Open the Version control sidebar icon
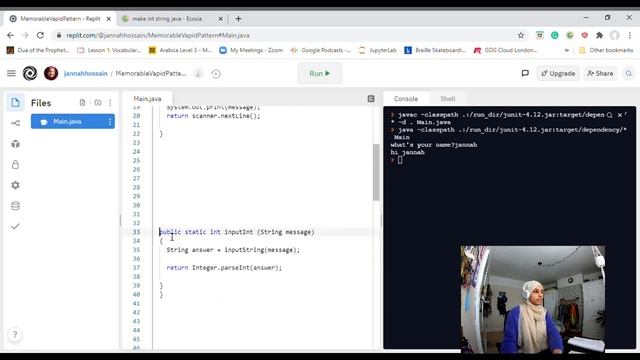 [15, 123]
